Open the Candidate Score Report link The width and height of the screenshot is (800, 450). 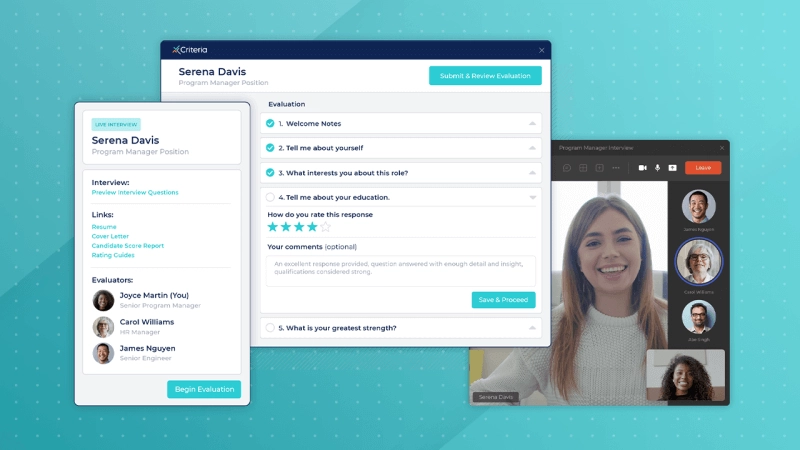point(127,245)
